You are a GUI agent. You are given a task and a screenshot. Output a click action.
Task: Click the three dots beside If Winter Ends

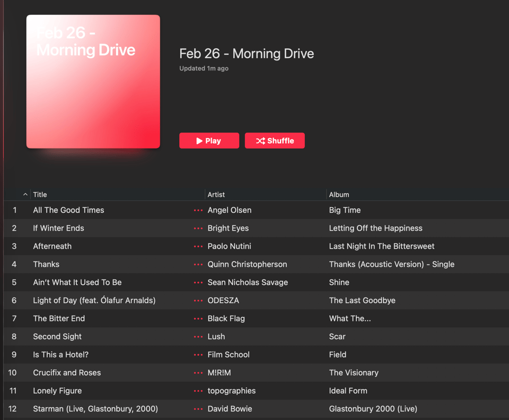coord(198,229)
